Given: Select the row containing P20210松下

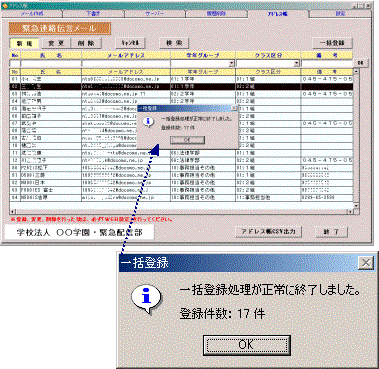Looking at the screenshot, I should coord(181,168).
